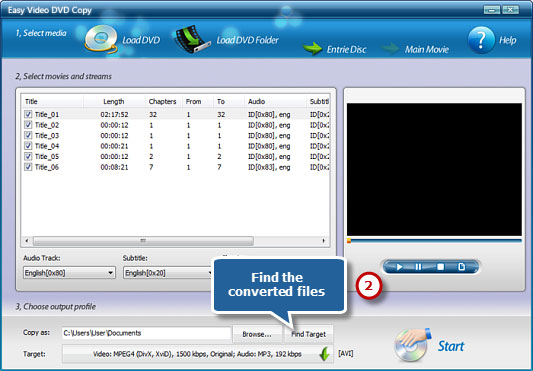Screen dimensions: 533x371
Task: Click the orange seek position marker
Action: (x=349, y=241)
